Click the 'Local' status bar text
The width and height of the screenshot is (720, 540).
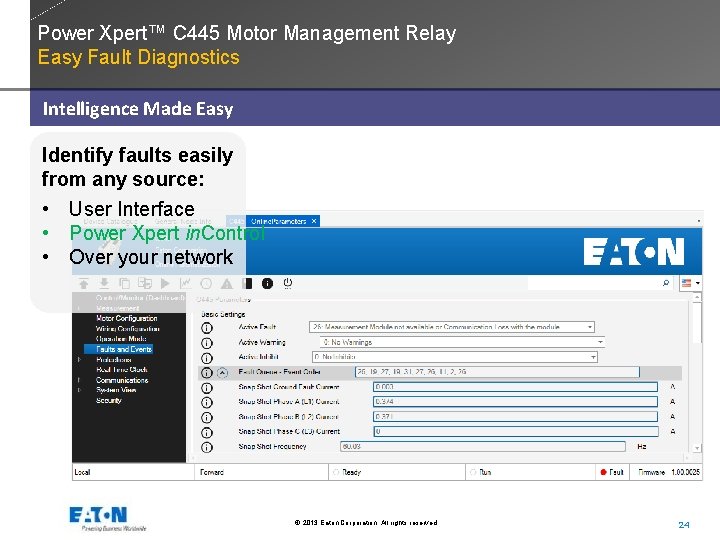click(x=82, y=472)
